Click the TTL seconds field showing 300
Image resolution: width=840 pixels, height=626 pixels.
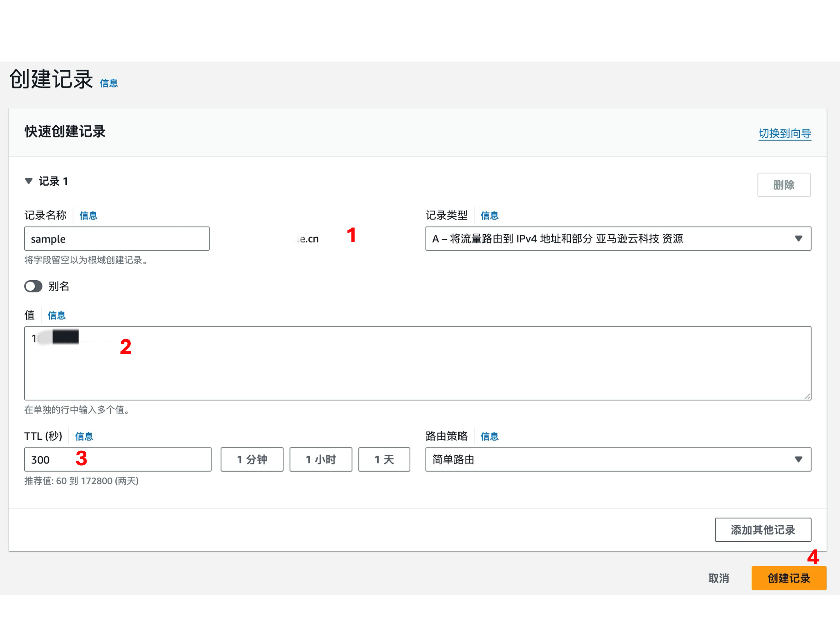[118, 460]
